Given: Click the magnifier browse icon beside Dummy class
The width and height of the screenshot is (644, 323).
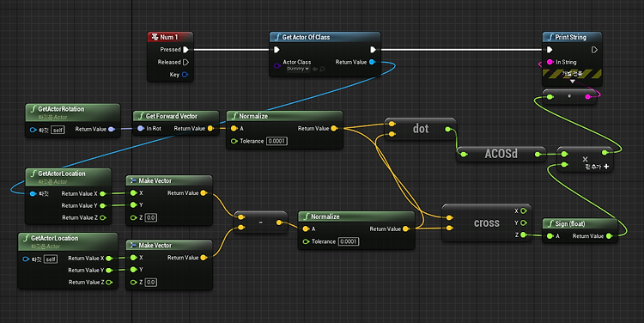Looking at the screenshot, I should (322, 69).
